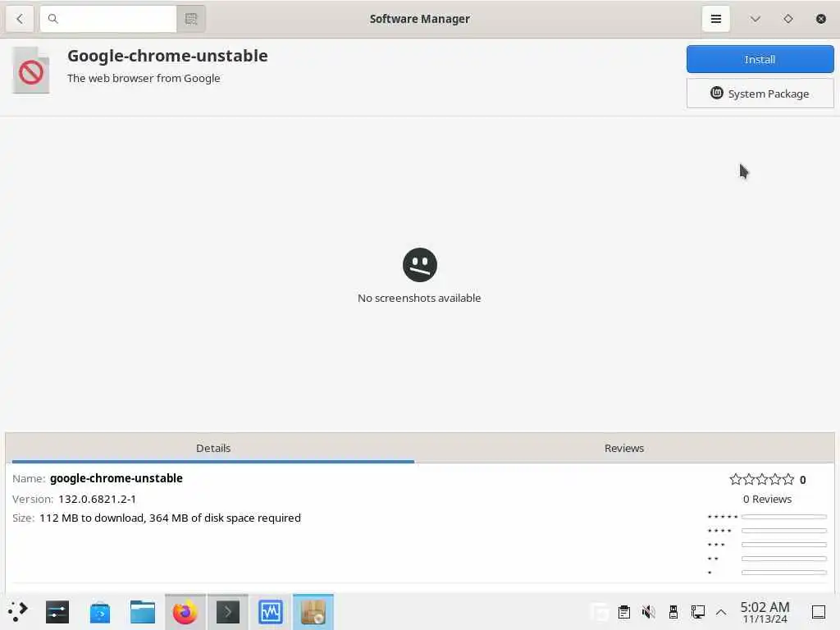
Task: Maximize the Software Manager window
Action: coord(788,19)
